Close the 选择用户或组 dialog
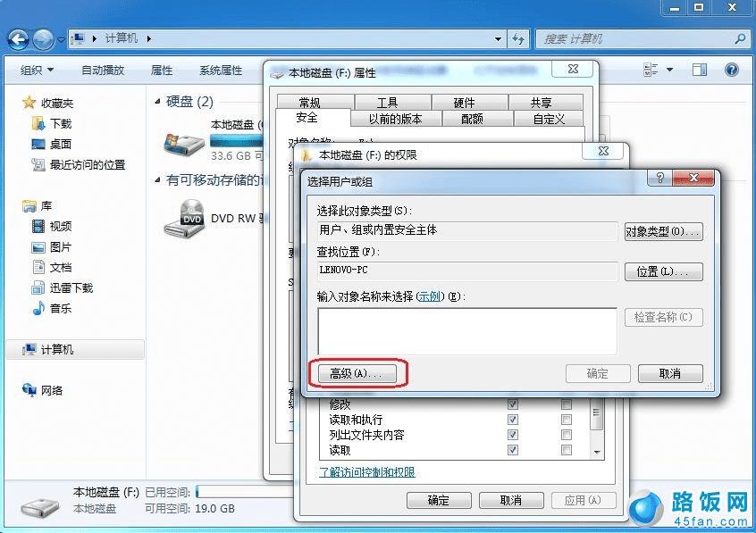The height and width of the screenshot is (533, 756). pos(693,178)
